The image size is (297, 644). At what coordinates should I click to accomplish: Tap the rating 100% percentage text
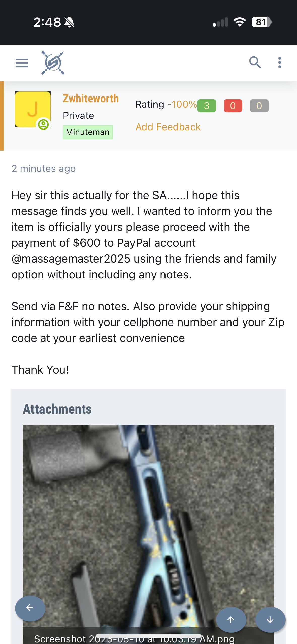pyautogui.click(x=184, y=104)
